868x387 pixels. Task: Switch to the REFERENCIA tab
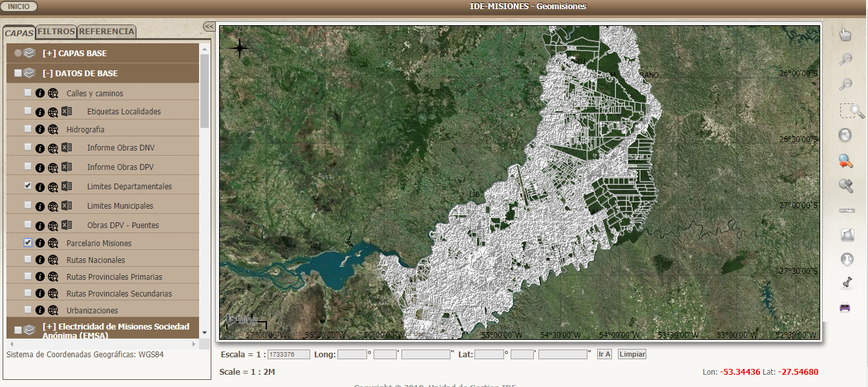point(107,31)
